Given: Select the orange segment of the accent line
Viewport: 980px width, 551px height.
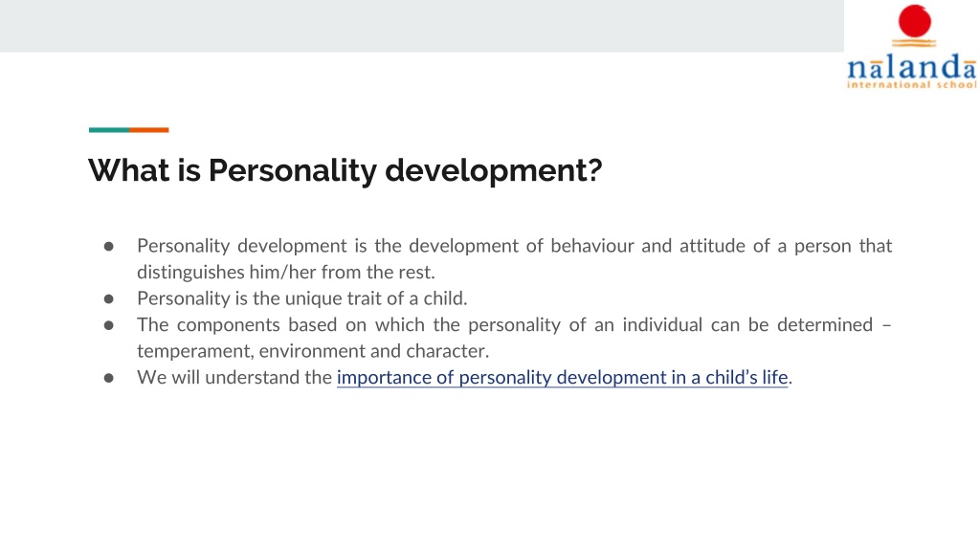Looking at the screenshot, I should coord(148,130).
